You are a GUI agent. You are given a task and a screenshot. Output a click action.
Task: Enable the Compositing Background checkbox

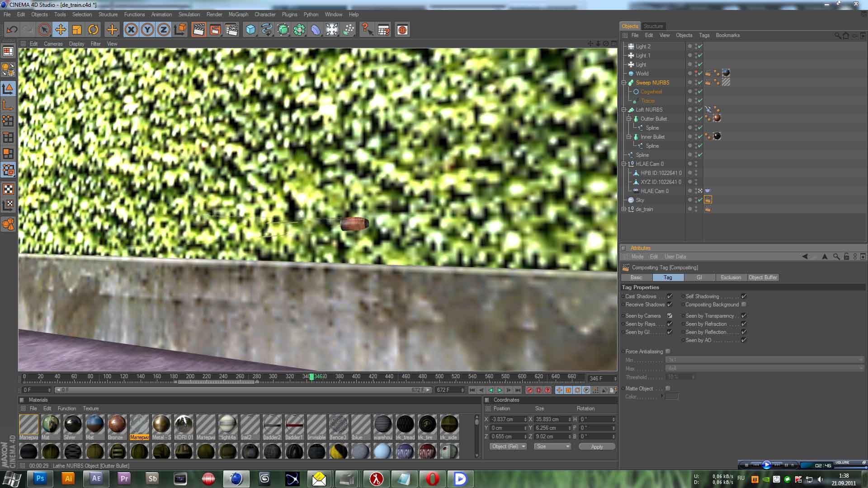click(x=744, y=305)
